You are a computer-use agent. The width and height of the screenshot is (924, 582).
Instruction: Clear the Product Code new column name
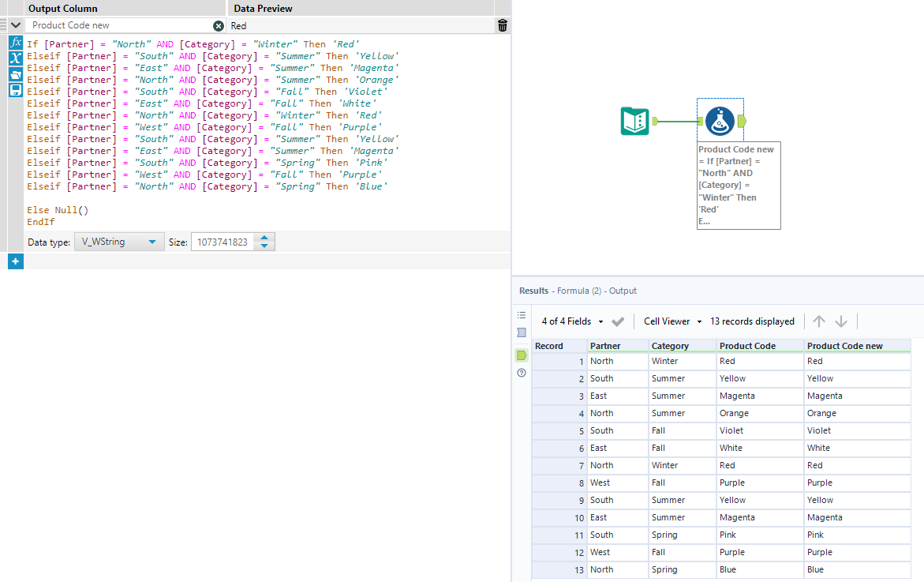(219, 26)
